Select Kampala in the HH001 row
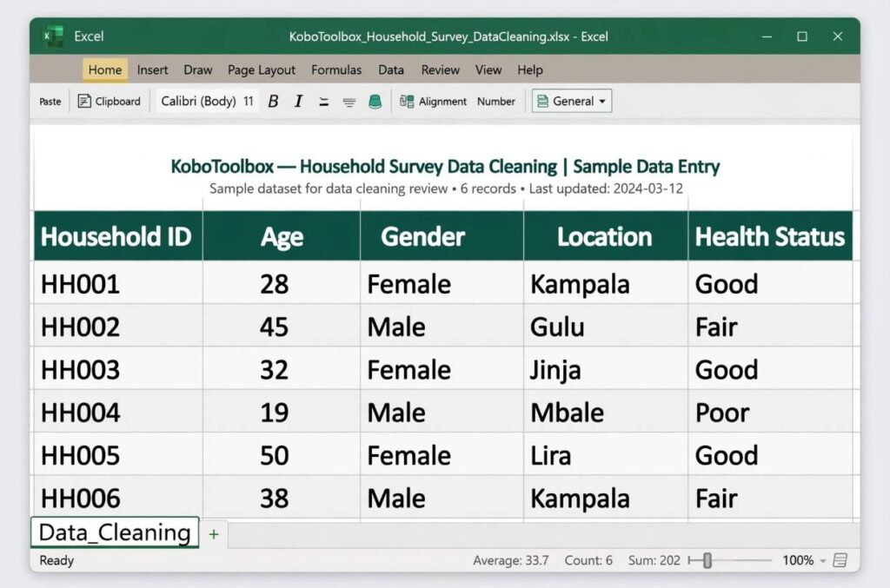Viewport: 890px width, 588px height. (x=606, y=283)
